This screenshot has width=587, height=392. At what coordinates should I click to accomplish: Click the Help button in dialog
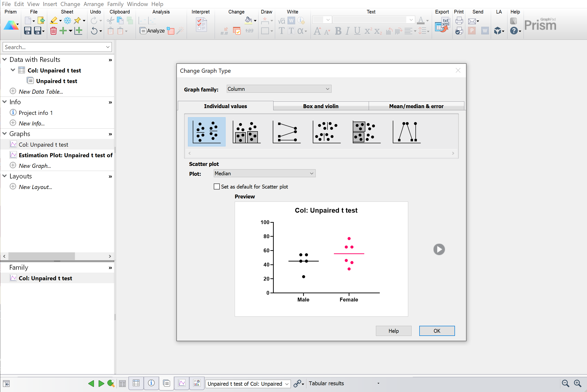(x=394, y=331)
